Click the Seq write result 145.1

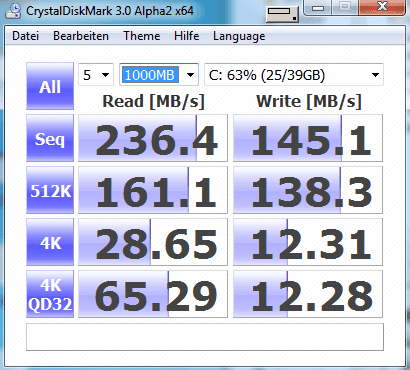[308, 138]
